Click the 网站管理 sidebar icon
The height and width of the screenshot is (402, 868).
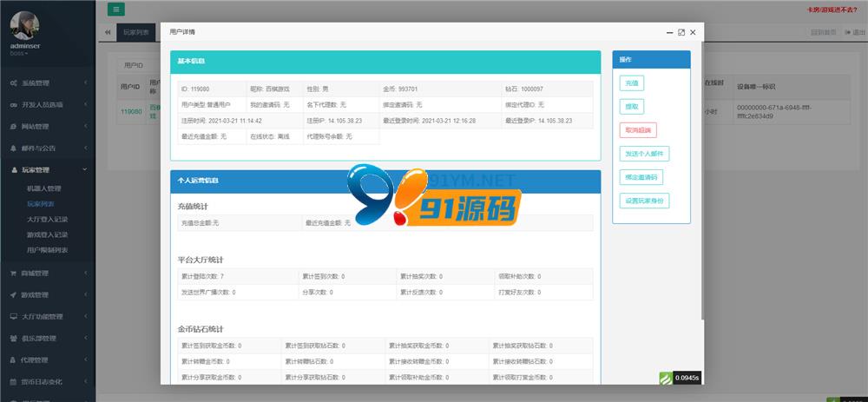pos(14,126)
